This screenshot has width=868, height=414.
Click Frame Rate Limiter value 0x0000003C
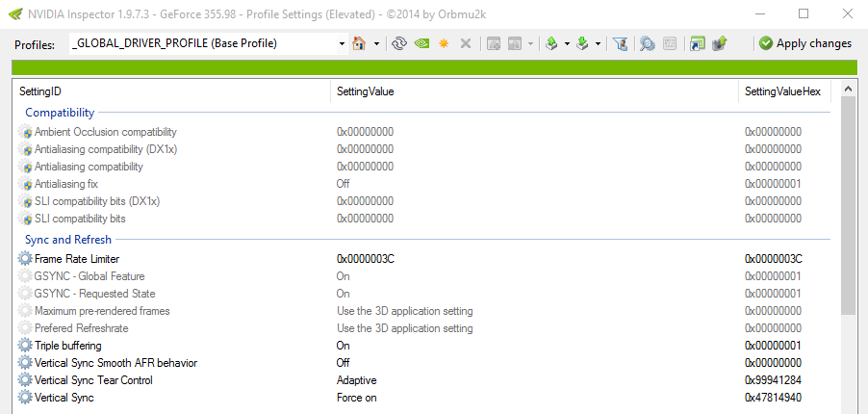click(366, 259)
